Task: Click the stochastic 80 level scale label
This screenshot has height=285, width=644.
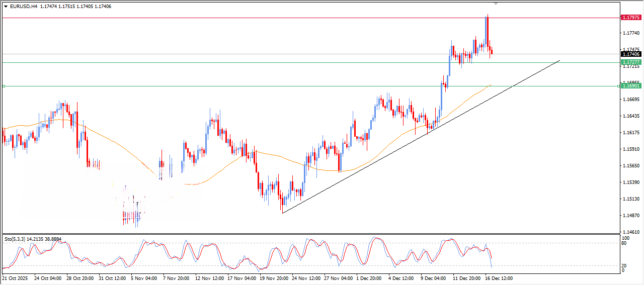Action: (x=625, y=244)
